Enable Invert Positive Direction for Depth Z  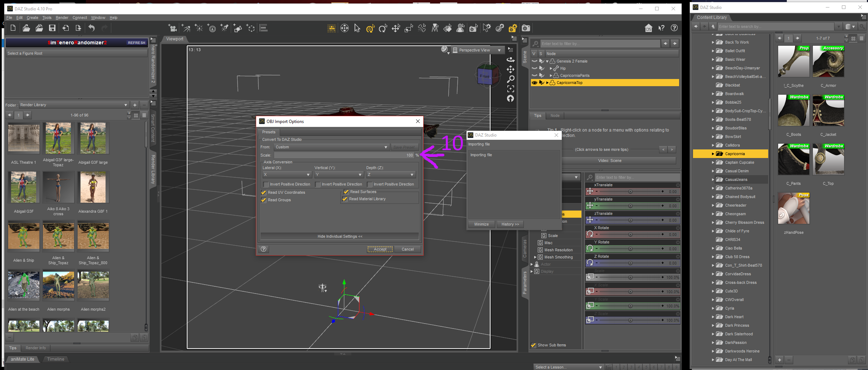370,184
